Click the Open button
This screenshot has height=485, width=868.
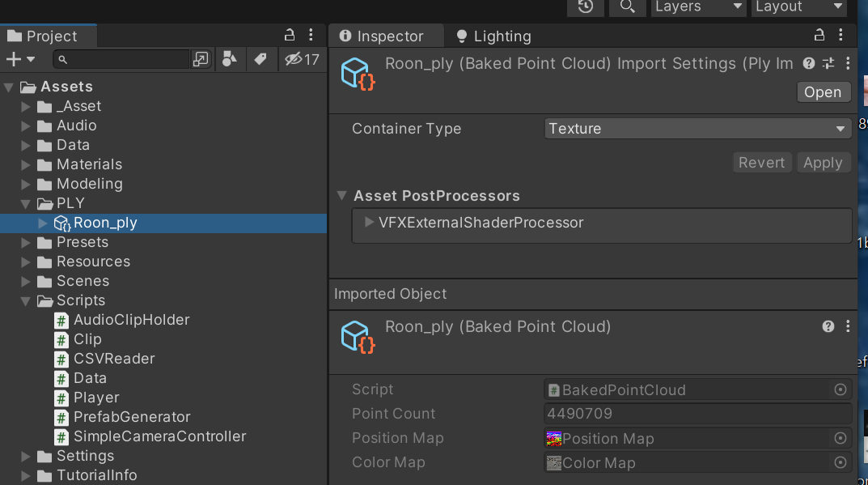tap(824, 92)
